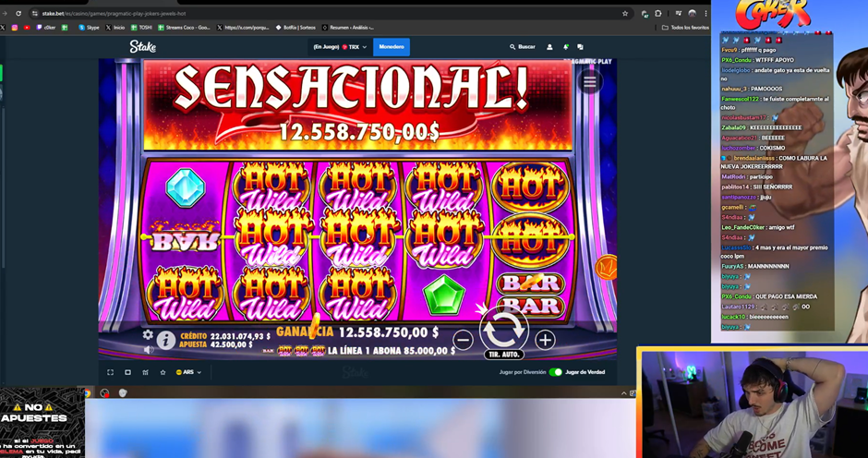This screenshot has height=458, width=868.
Task: Open the Resumen Análisis bookmark
Action: tap(347, 27)
